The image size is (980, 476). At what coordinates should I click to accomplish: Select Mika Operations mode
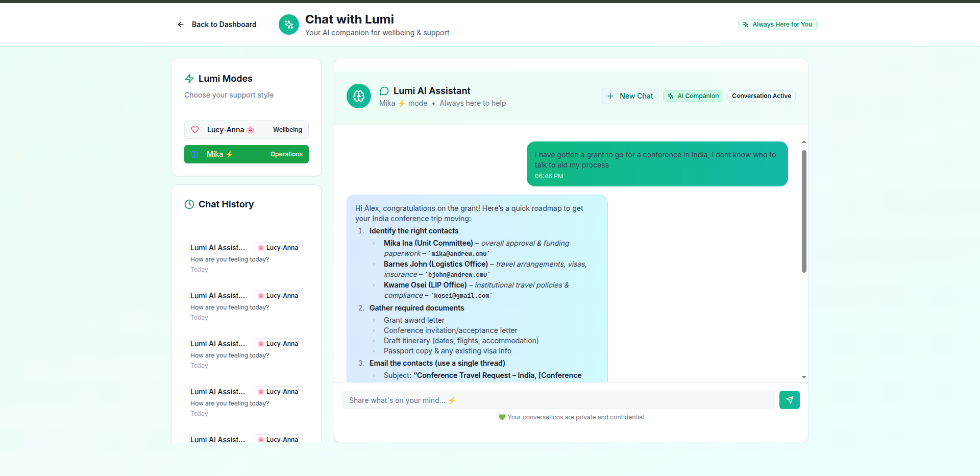tap(247, 154)
